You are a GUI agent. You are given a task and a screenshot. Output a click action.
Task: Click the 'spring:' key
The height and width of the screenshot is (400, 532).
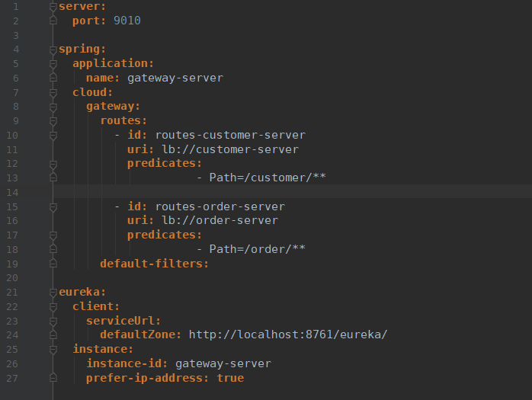(82, 50)
